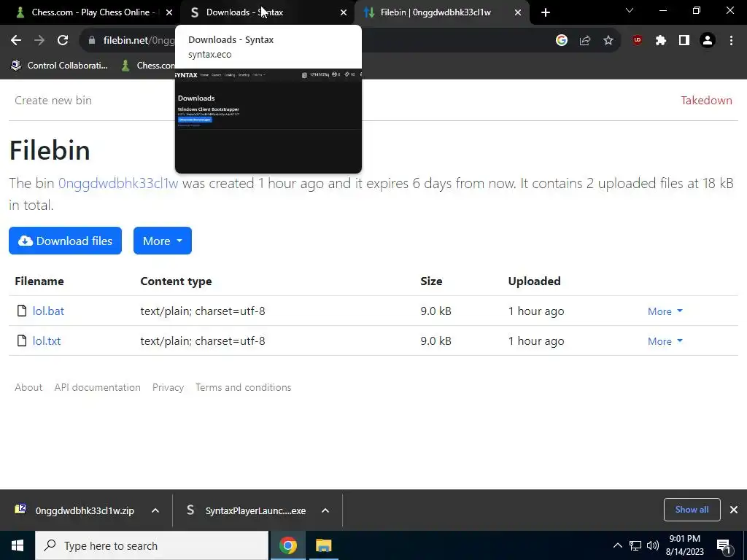The width and height of the screenshot is (747, 560).
Task: Open the taskbar clock and date
Action: 684,545
